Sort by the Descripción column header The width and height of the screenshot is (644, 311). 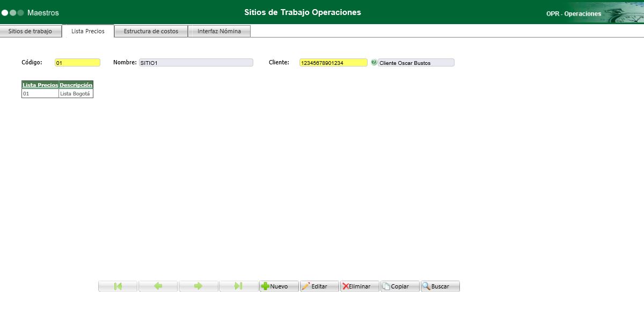click(76, 85)
